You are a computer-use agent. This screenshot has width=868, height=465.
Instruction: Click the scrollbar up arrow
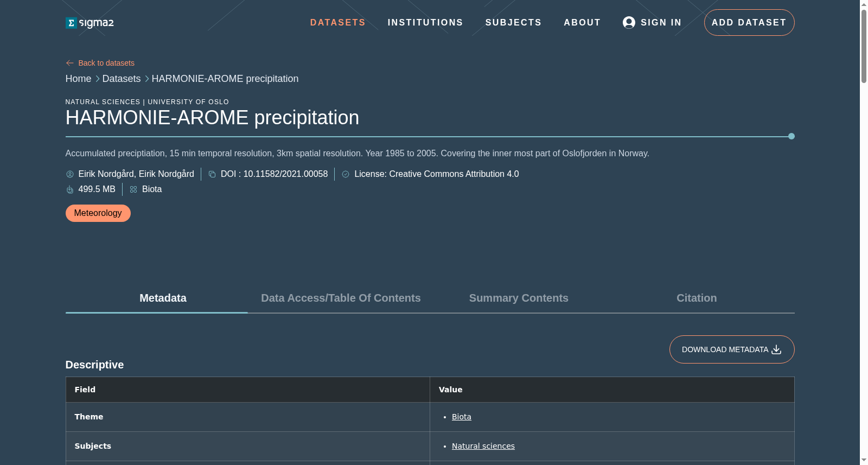point(864,4)
